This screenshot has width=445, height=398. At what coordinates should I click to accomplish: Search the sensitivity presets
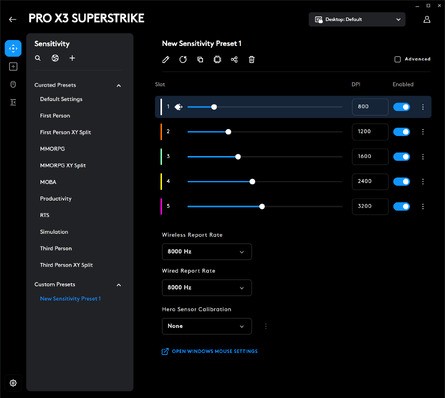[x=38, y=58]
